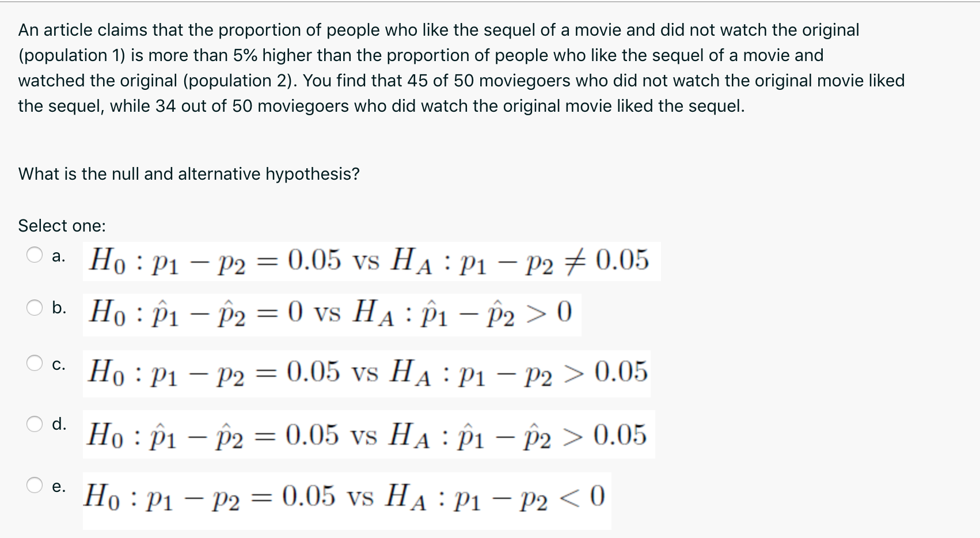
Task: Click the Select one text
Action: point(63,225)
